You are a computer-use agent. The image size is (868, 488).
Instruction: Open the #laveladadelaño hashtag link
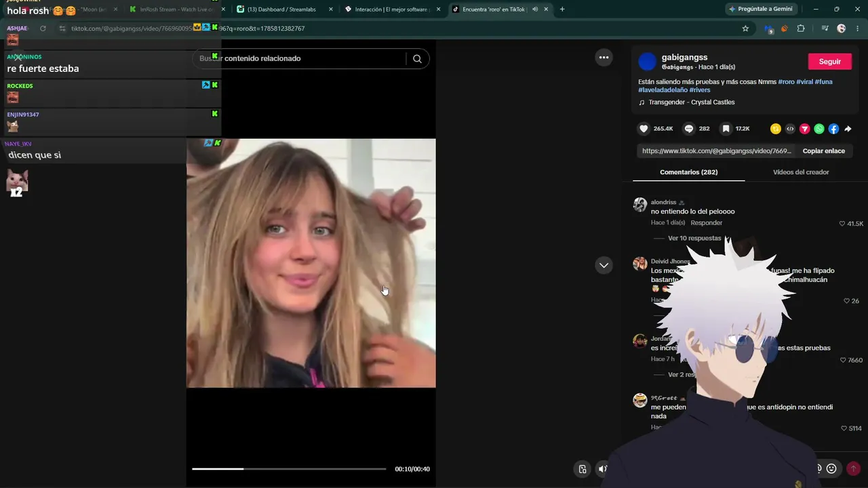[663, 90]
